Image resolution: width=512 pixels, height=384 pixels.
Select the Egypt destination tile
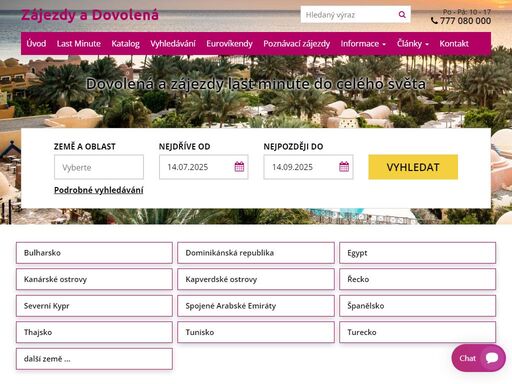pyautogui.click(x=417, y=253)
